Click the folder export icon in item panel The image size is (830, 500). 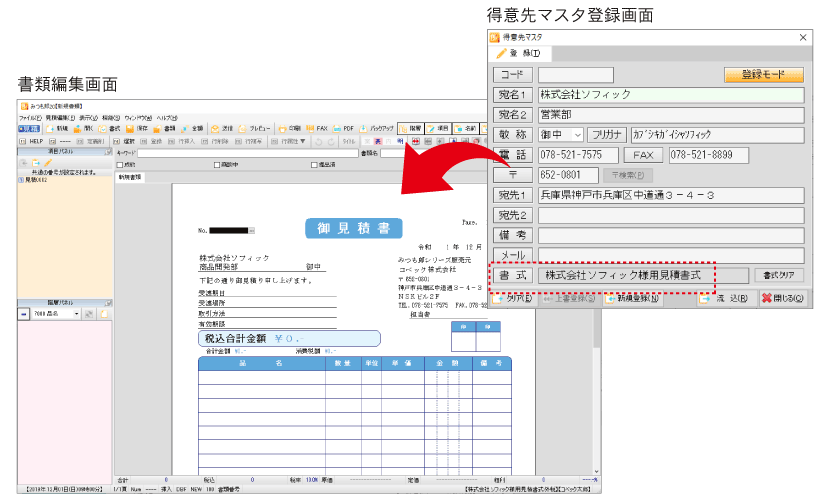[36, 163]
